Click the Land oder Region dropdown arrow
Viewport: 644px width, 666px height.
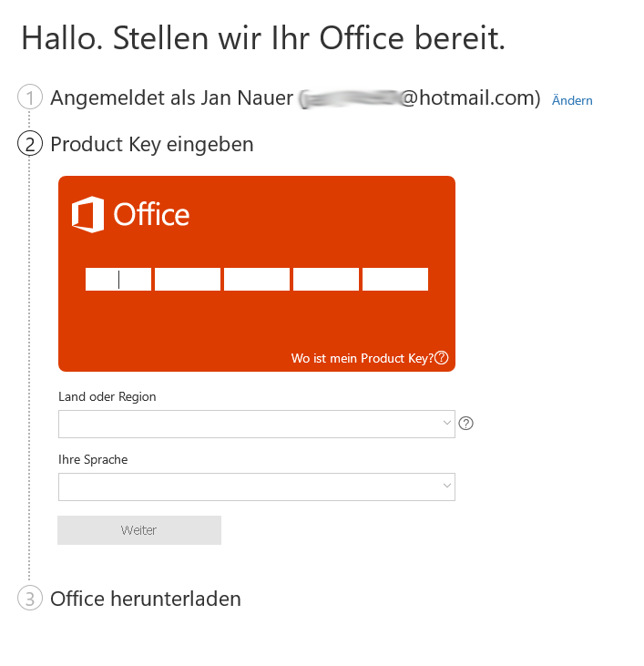[x=446, y=424]
